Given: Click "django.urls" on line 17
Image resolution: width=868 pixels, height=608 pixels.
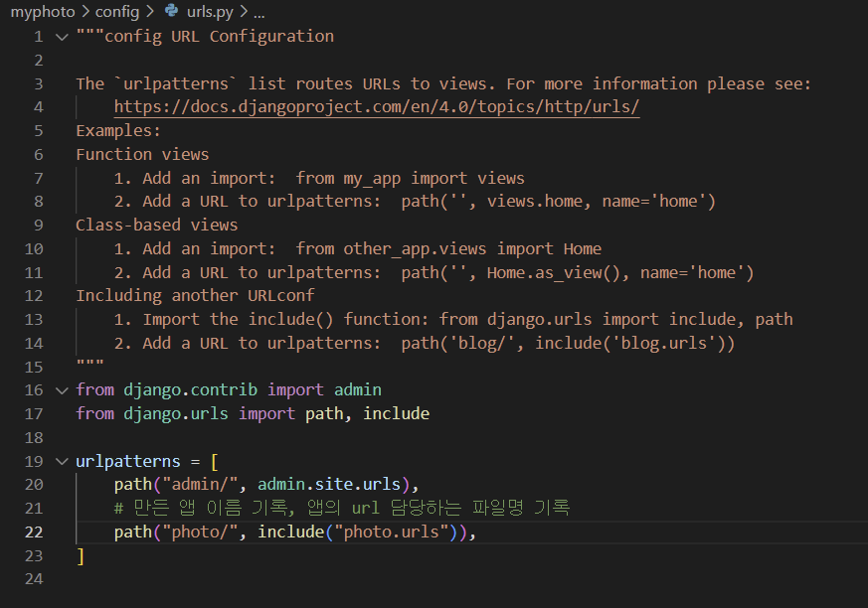Looking at the screenshot, I should [x=176, y=414].
